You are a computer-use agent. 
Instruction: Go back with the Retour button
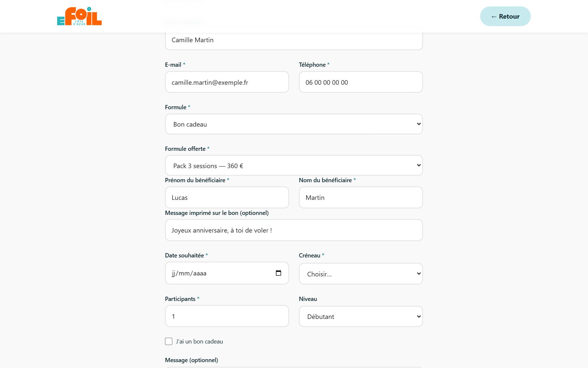[x=505, y=16]
